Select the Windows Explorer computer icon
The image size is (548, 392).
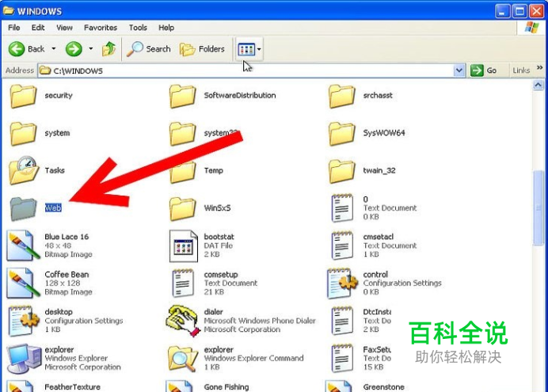[x=24, y=359]
